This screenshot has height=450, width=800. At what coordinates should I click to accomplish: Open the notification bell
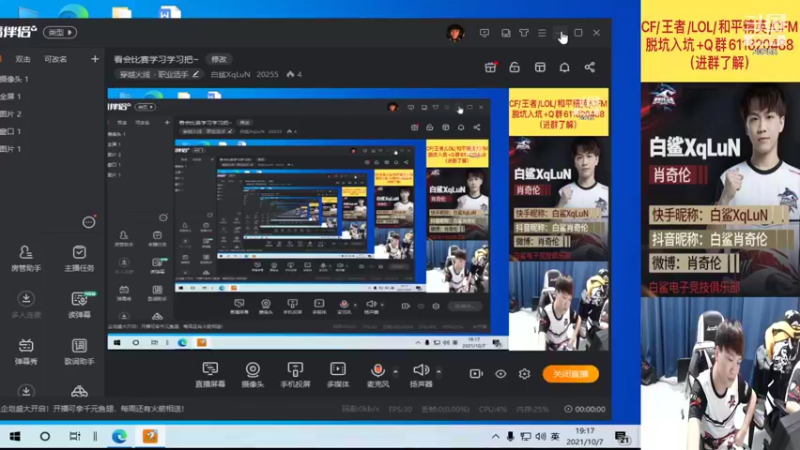click(x=564, y=67)
